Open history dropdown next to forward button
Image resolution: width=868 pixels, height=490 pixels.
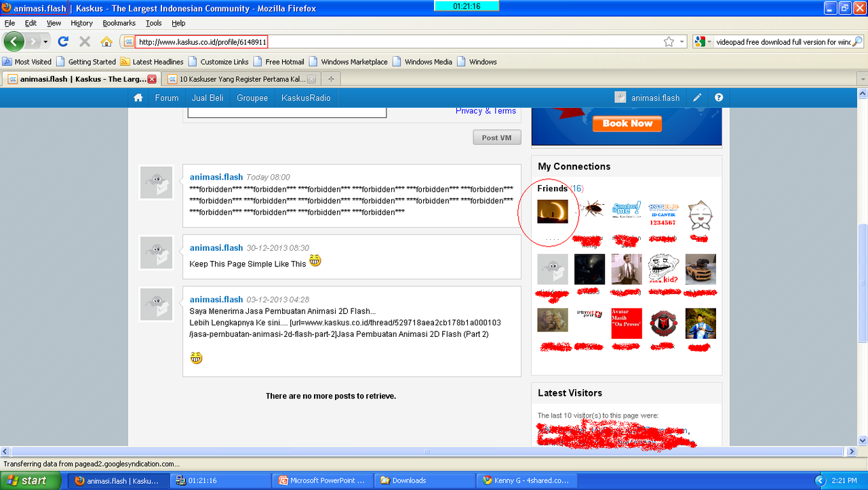(46, 41)
